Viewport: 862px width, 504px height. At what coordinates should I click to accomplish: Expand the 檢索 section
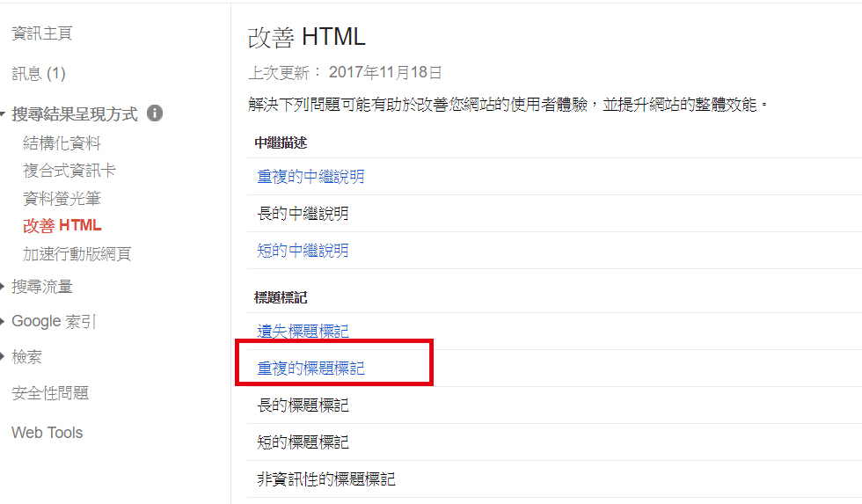click(x=26, y=358)
